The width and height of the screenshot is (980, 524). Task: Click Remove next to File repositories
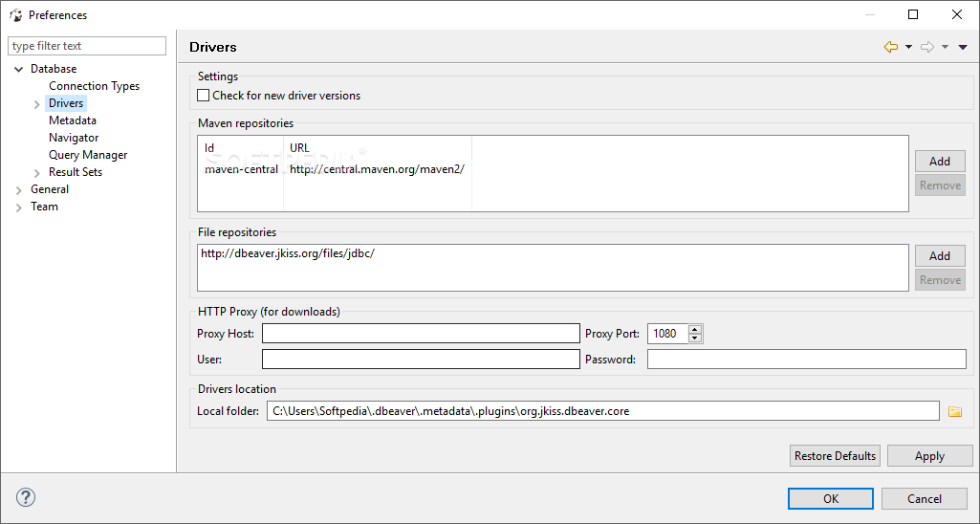point(940,280)
